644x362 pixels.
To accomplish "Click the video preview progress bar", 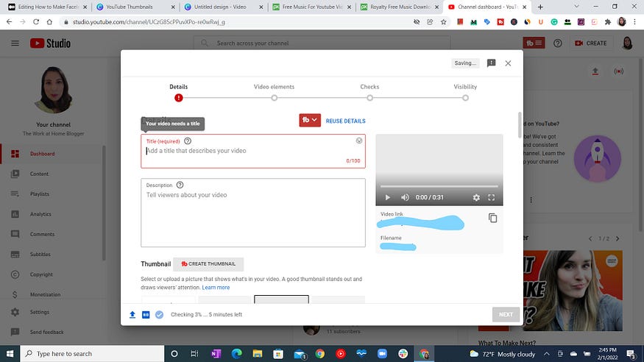I will (439, 186).
